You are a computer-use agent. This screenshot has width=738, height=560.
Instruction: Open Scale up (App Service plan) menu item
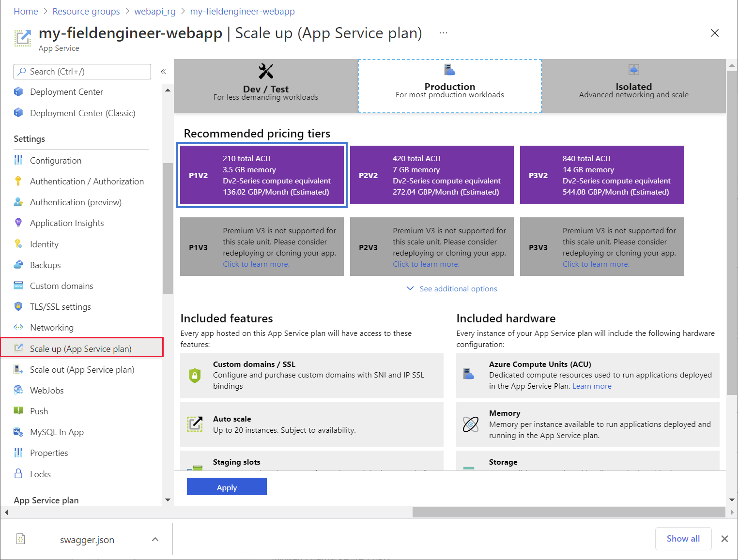(x=81, y=348)
